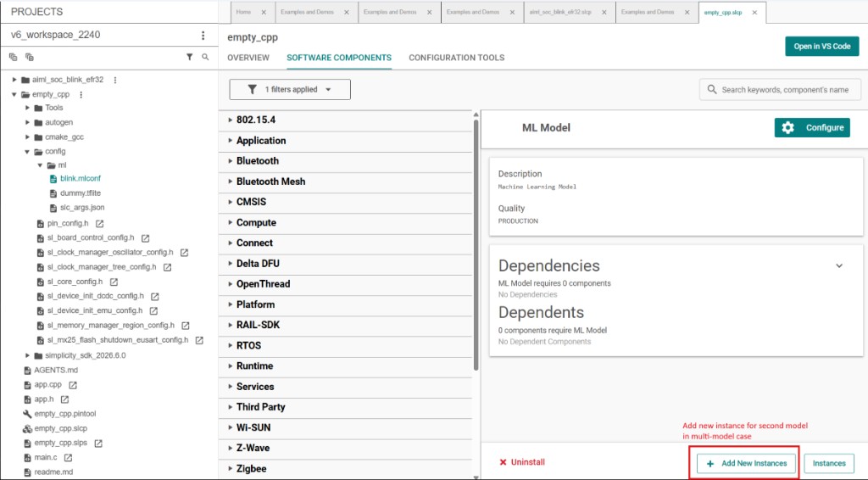Screen dimensions: 868x480
Task: Select readme.md file in tree
Action: 53,472
